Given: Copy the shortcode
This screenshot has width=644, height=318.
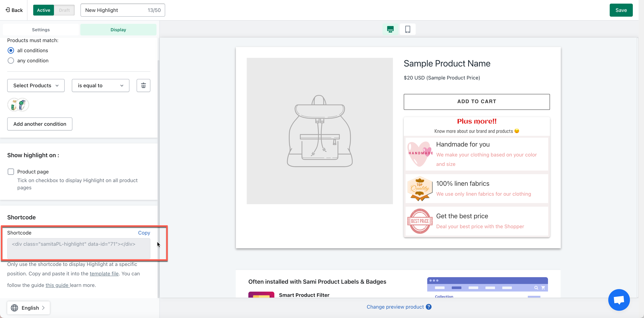Looking at the screenshot, I should (144, 233).
